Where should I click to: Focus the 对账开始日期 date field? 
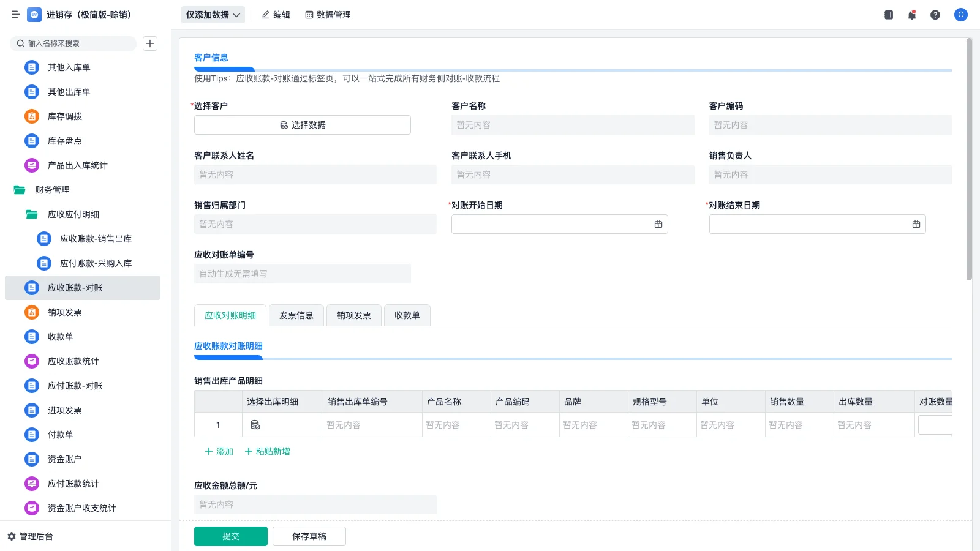click(560, 224)
